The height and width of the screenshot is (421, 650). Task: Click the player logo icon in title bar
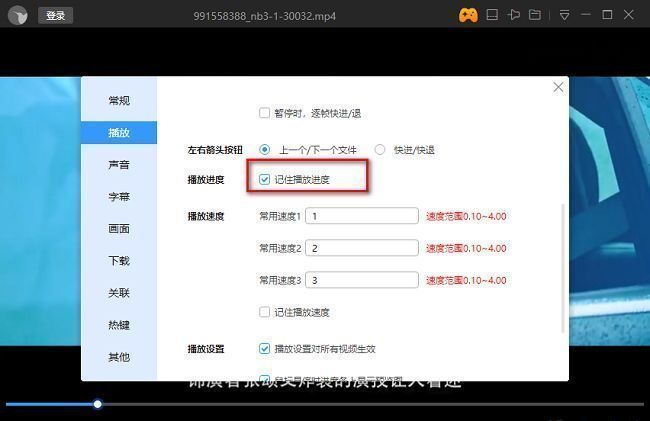[17, 16]
